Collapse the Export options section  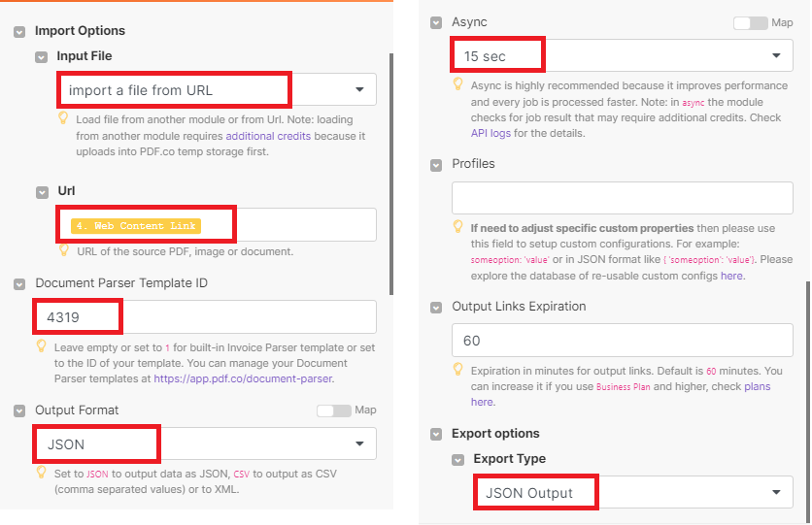(436, 435)
